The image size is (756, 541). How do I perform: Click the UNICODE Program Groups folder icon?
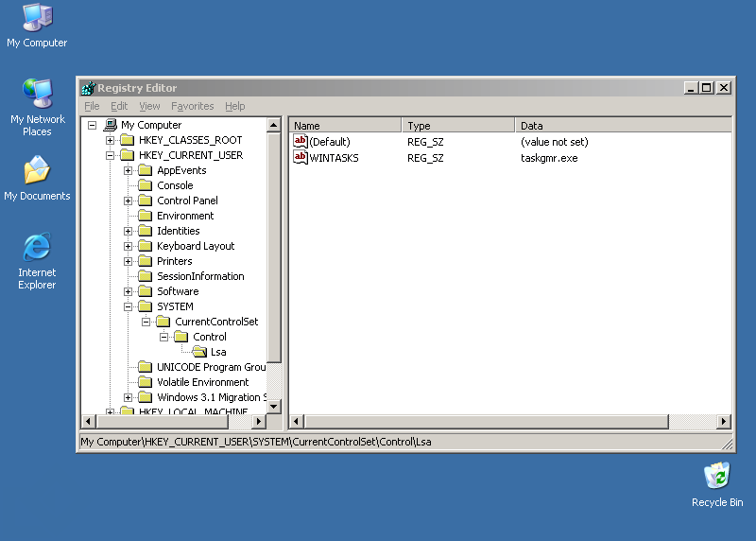(x=146, y=367)
